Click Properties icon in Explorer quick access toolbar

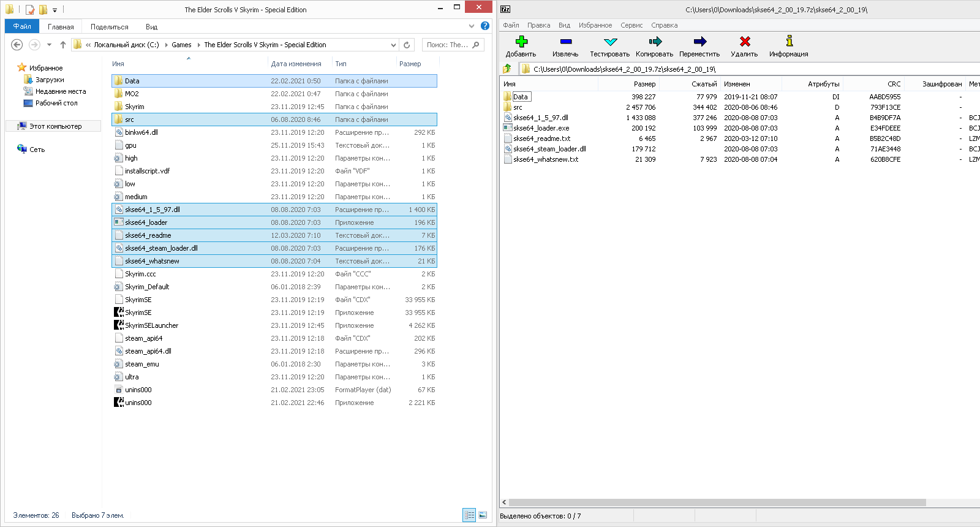tap(29, 10)
